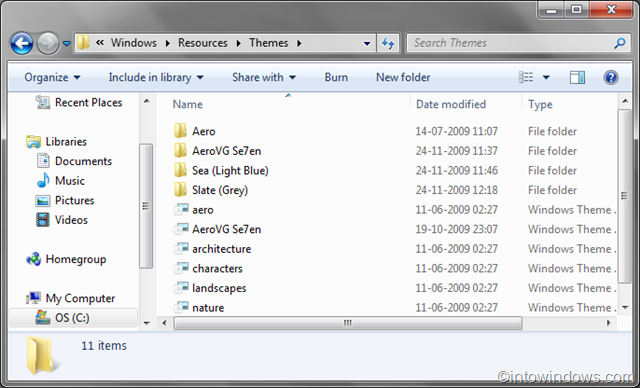Screen dimensions: 640x388
Task: Select the aero theme file icon
Action: [x=181, y=209]
